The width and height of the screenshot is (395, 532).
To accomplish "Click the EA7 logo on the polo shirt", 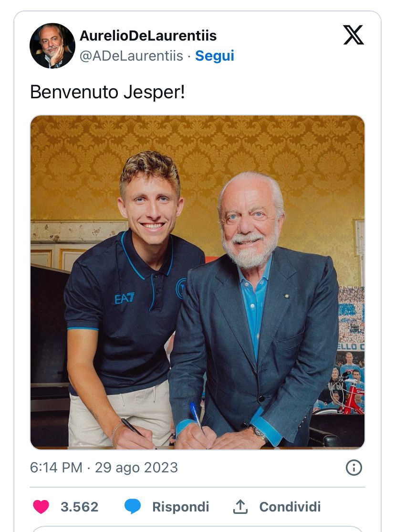I will [125, 298].
